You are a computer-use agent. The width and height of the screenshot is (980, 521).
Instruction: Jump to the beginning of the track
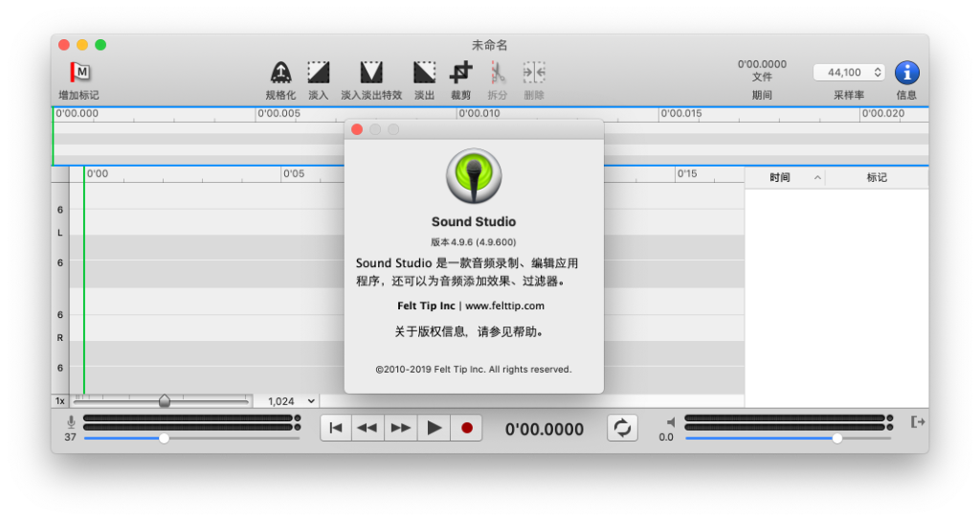pyautogui.click(x=336, y=428)
